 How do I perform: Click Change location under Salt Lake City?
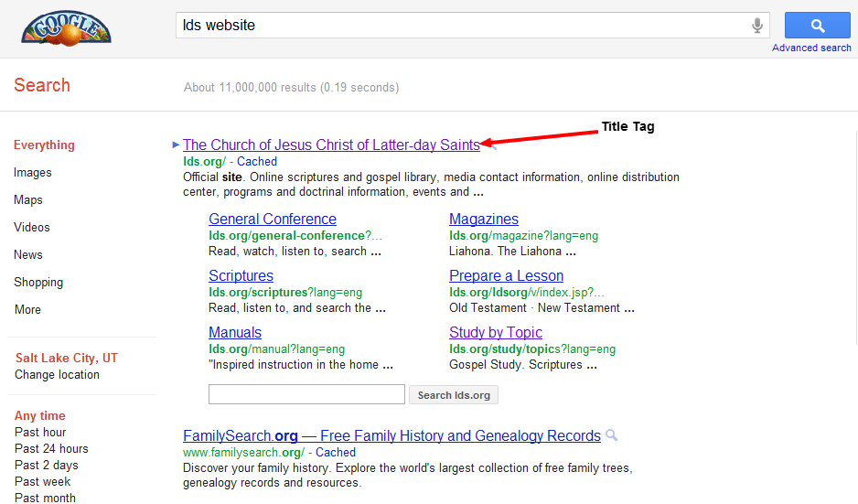[x=57, y=375]
